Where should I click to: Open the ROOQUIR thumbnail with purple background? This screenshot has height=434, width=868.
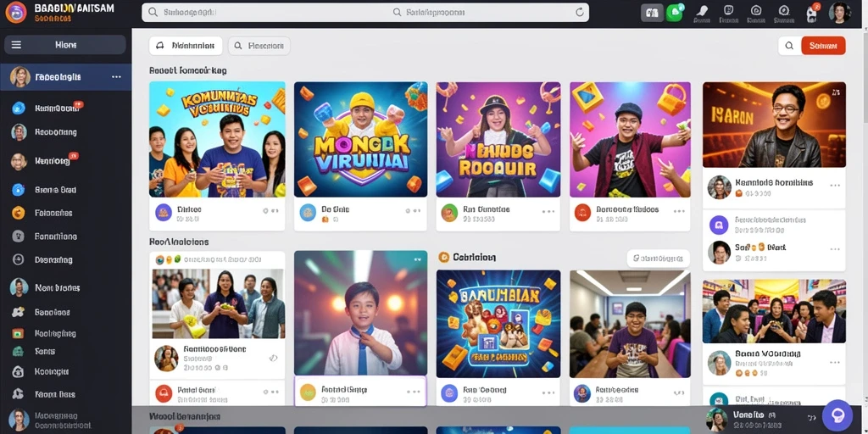(498, 140)
